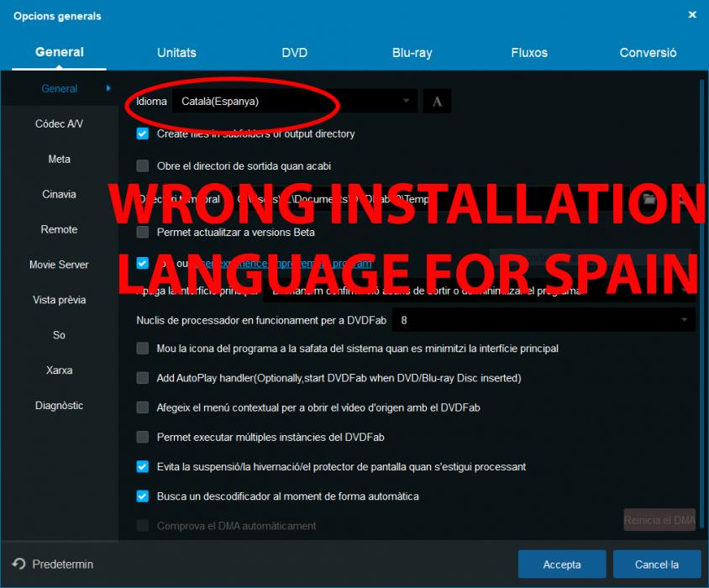Open the Idioma language dropdown

[x=295, y=102]
